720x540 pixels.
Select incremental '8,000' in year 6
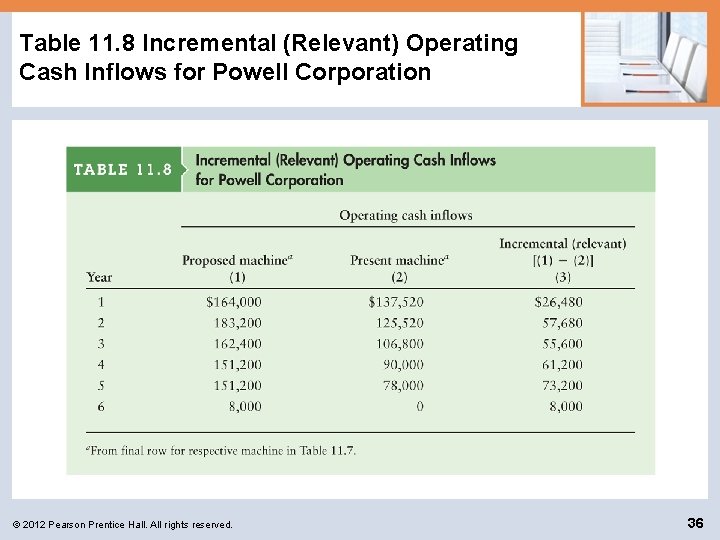pos(566,406)
